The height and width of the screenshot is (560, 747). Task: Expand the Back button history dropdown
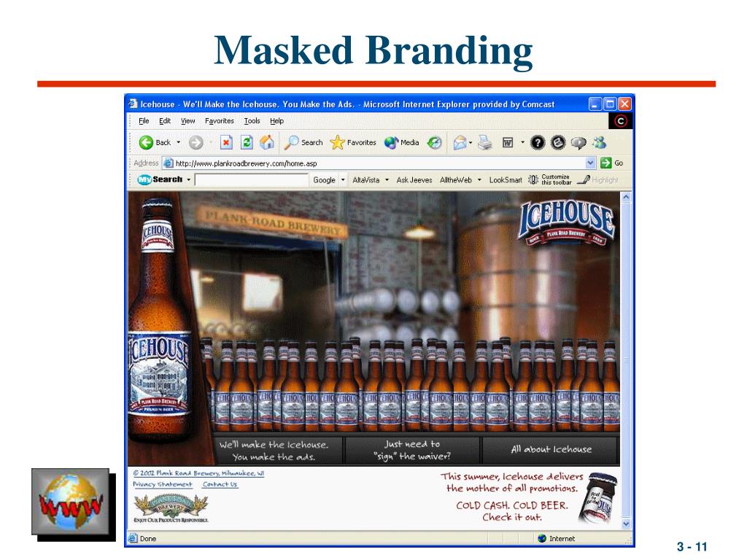point(179,142)
